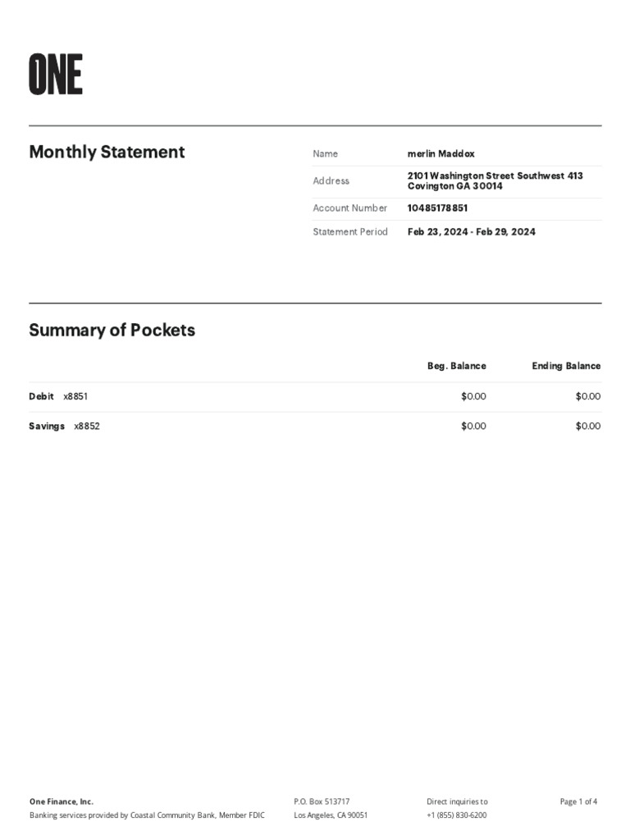Click the Ending Balance column header

566,366
